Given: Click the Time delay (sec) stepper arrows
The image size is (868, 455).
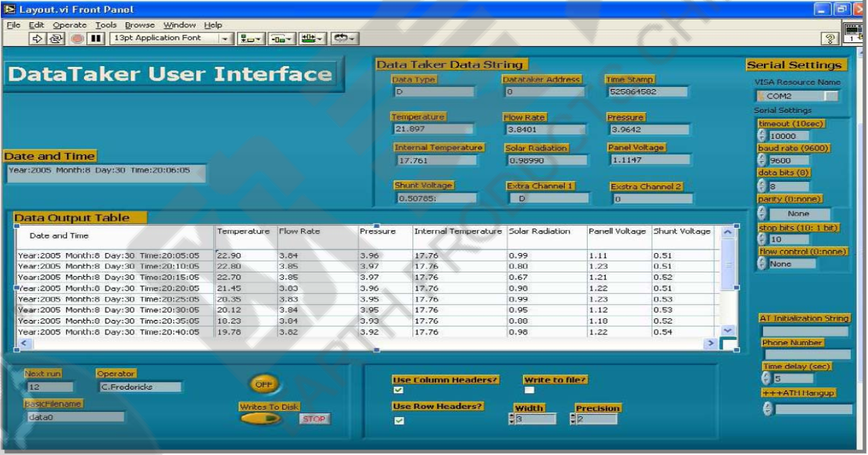Looking at the screenshot, I should pyautogui.click(x=767, y=378).
